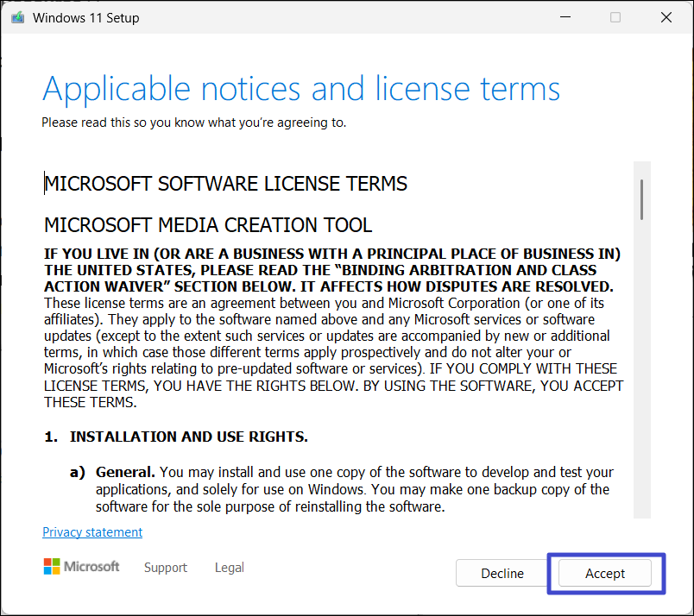Click the Windows 11 Setup title bar icon
The image size is (694, 616).
tap(16, 17)
